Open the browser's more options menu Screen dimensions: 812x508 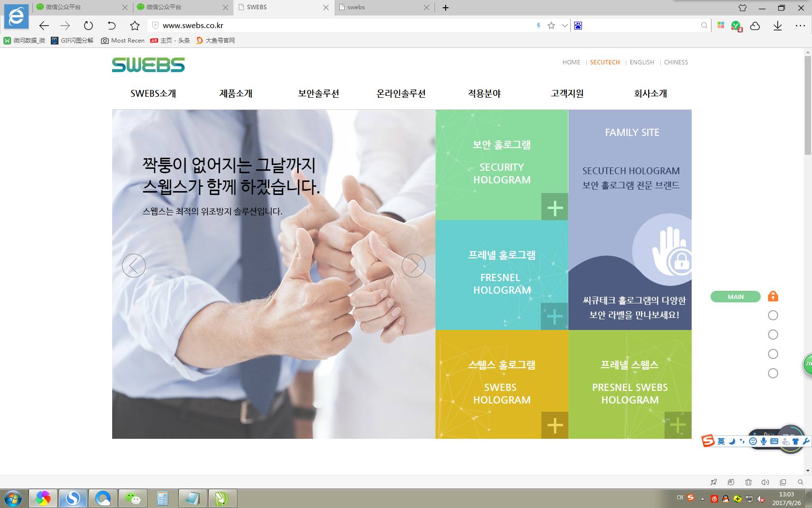point(801,25)
